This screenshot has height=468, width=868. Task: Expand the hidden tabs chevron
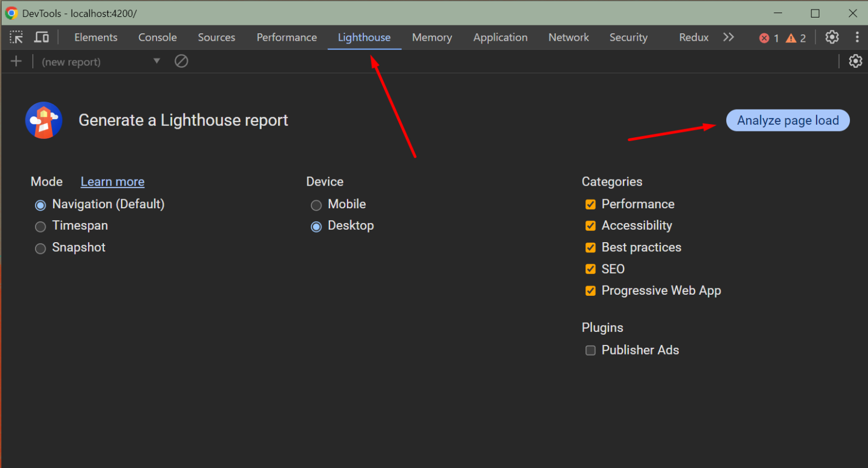pos(728,37)
